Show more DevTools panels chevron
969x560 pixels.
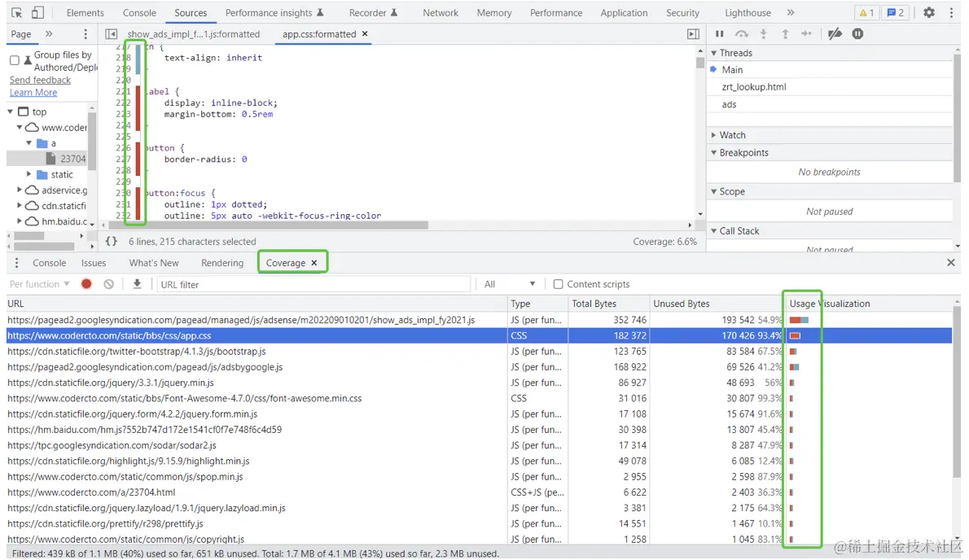791,12
